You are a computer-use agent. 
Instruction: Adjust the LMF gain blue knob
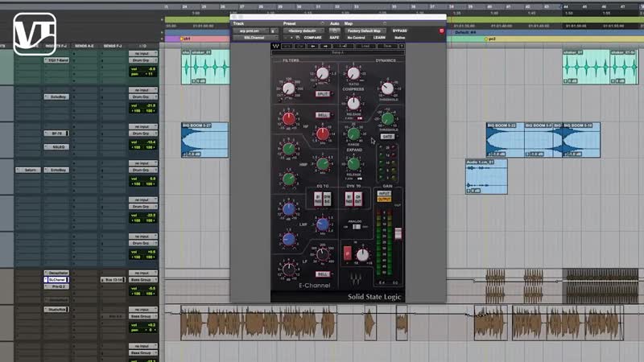pyautogui.click(x=289, y=209)
